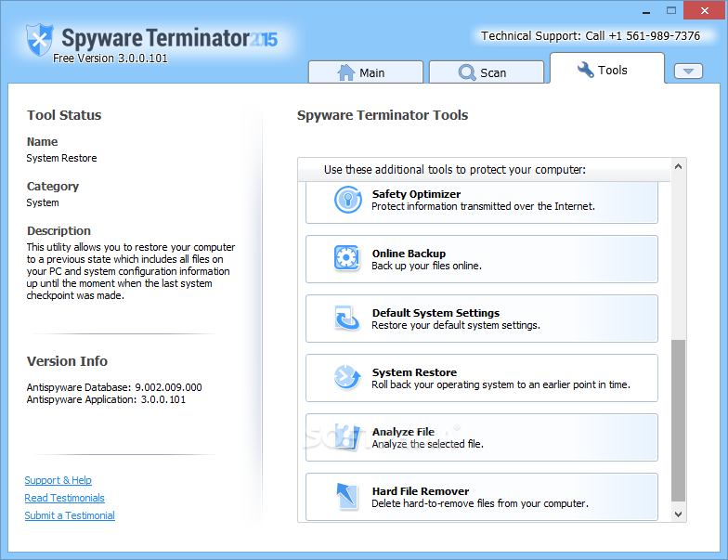Click the 'System Restore' name value
728x560 pixels.
click(61, 158)
